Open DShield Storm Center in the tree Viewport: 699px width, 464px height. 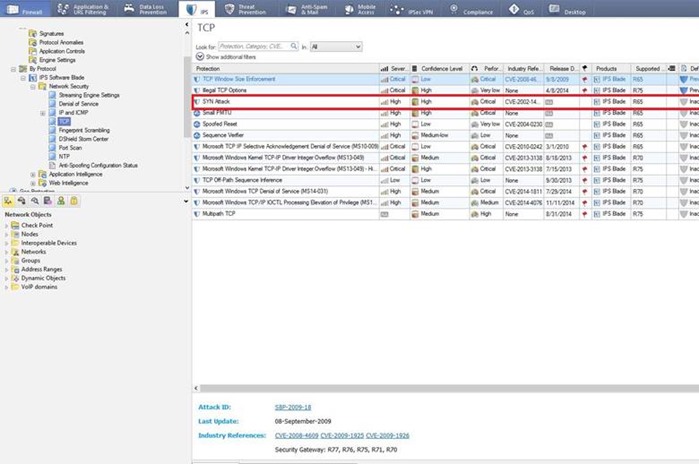[x=83, y=139]
